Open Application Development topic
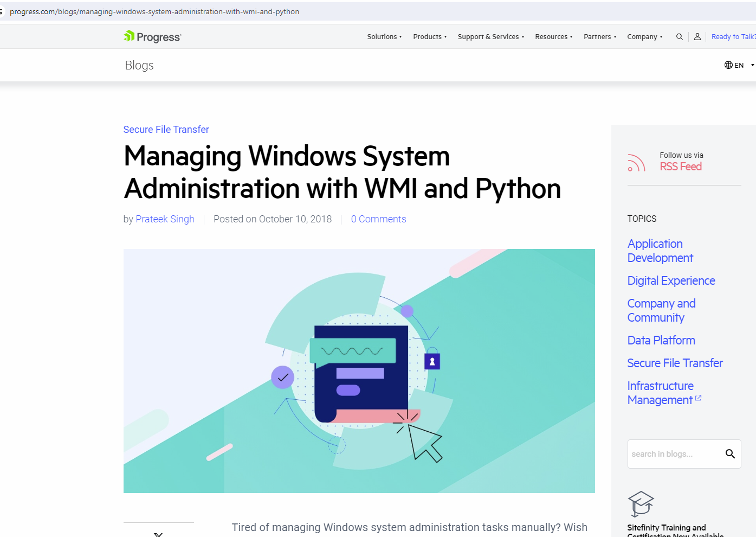 (x=660, y=251)
